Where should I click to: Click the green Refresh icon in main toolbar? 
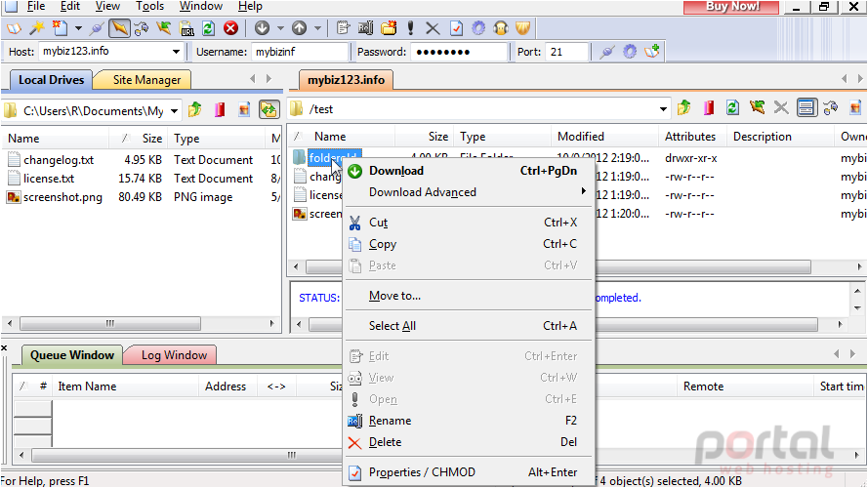[209, 27]
